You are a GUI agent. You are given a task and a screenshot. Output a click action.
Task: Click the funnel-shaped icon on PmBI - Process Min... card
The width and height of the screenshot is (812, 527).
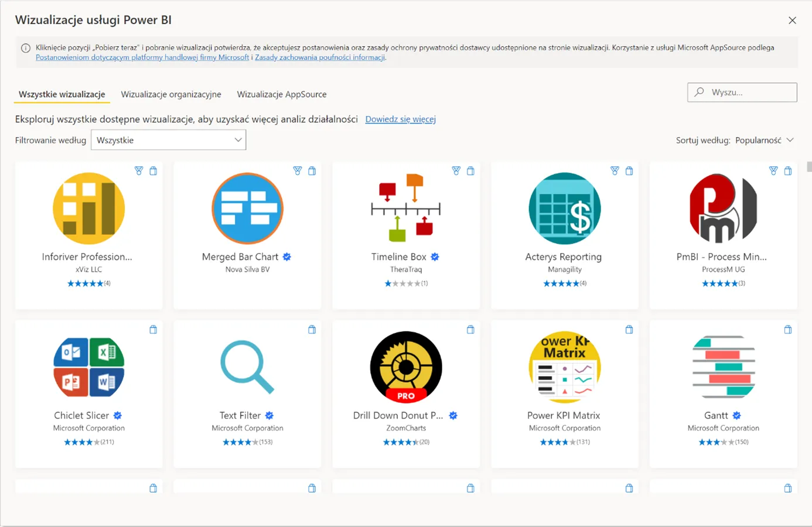[x=773, y=171]
